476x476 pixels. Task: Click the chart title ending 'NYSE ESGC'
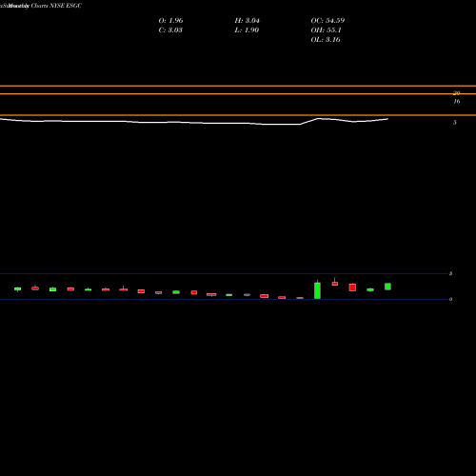(41, 6)
